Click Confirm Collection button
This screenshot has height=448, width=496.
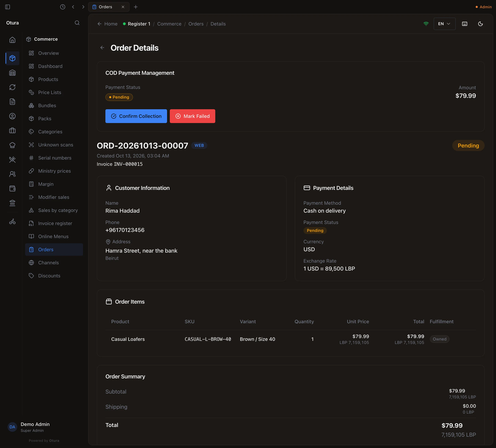click(x=136, y=116)
